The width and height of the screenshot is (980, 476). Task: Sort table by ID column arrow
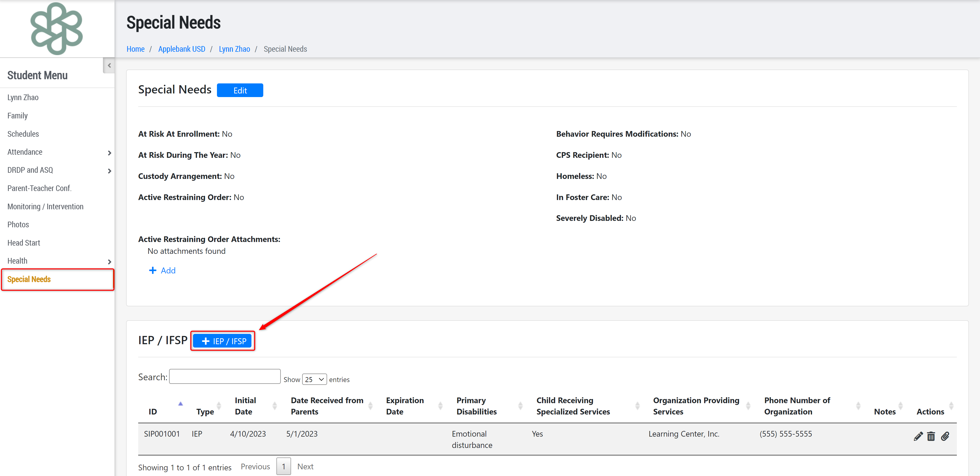[x=180, y=404]
